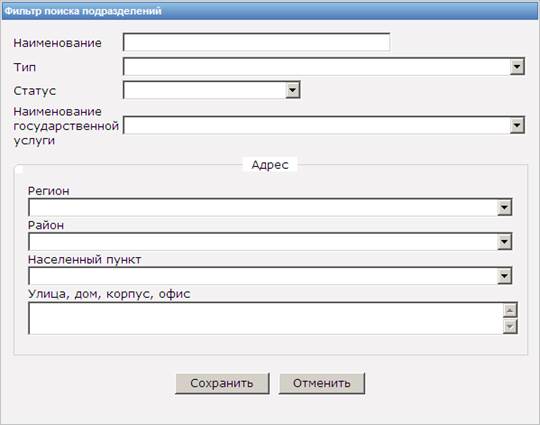Click the Район field label
This screenshot has width=540, height=425.
[46, 225]
